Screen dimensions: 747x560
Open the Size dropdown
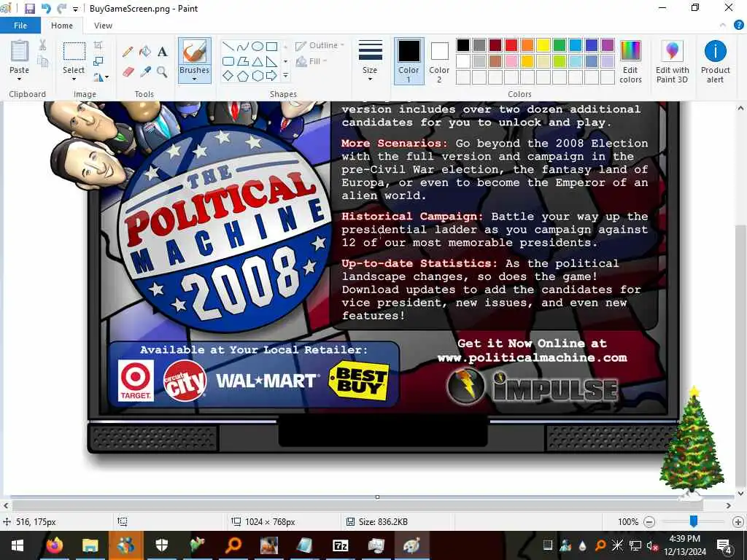370,62
